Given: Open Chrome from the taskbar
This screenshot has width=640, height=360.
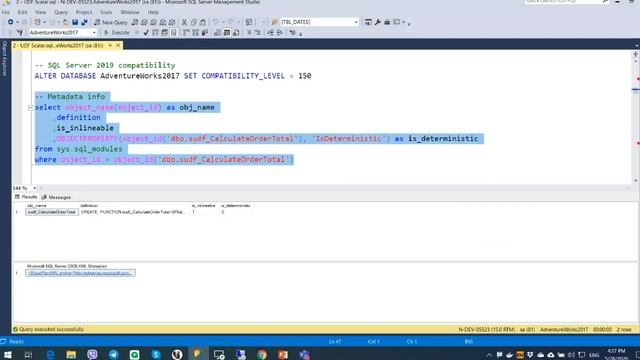Looking at the screenshot, I should point(262,354).
